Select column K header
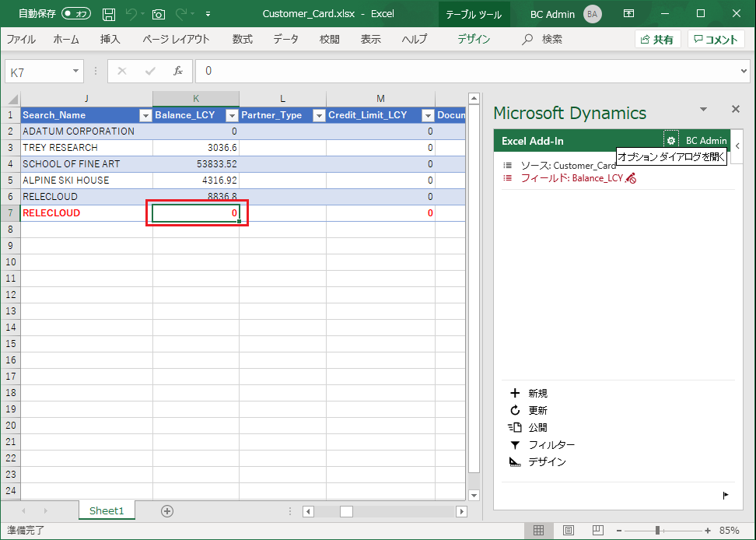Screen dimensions: 756x540 (196, 99)
